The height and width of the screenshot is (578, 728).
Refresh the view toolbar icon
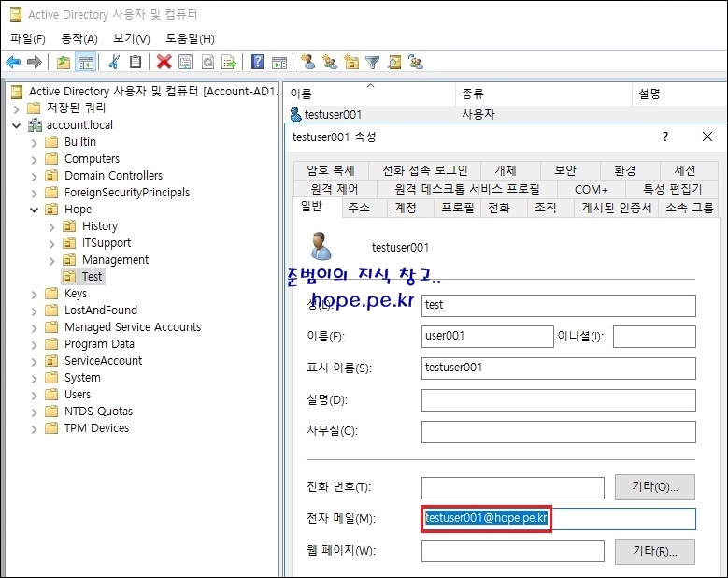click(208, 62)
